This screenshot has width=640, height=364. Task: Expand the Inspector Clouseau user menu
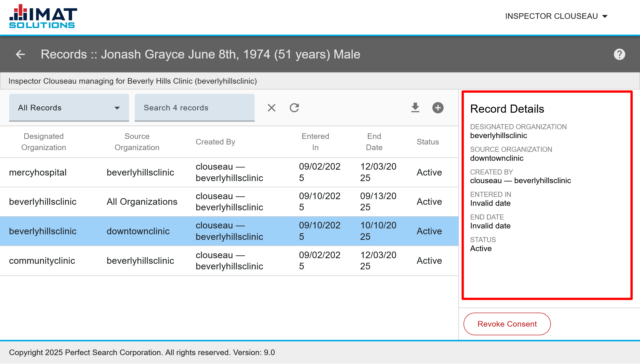tap(556, 16)
